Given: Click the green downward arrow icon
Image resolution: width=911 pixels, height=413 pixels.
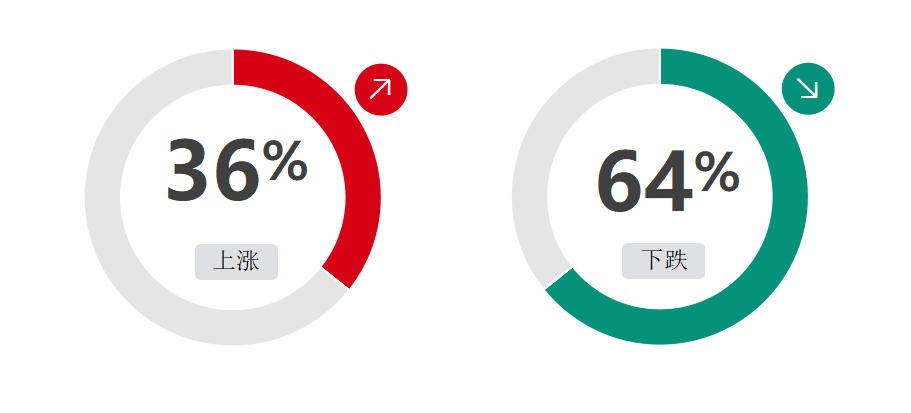Looking at the screenshot, I should click(808, 89).
